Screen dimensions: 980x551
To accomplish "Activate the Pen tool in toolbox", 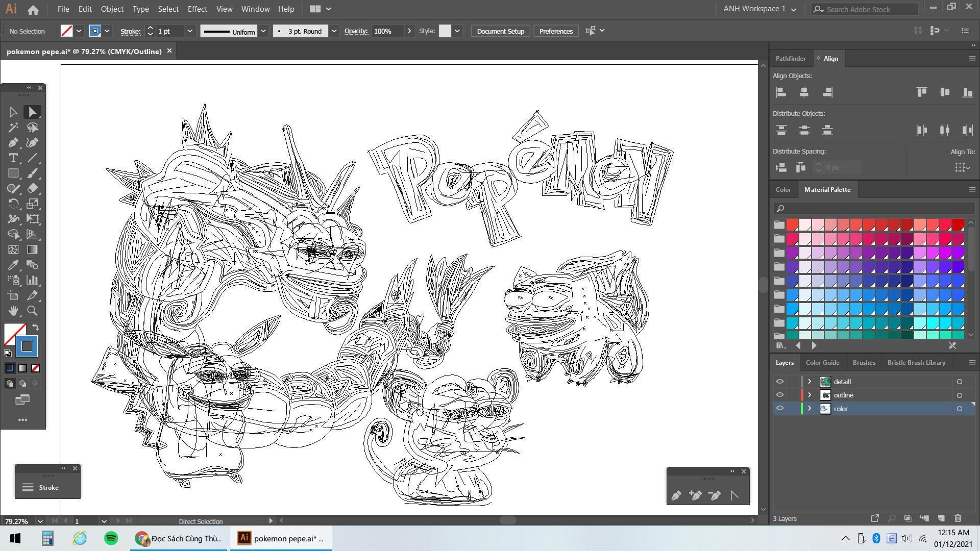I will coord(13,143).
